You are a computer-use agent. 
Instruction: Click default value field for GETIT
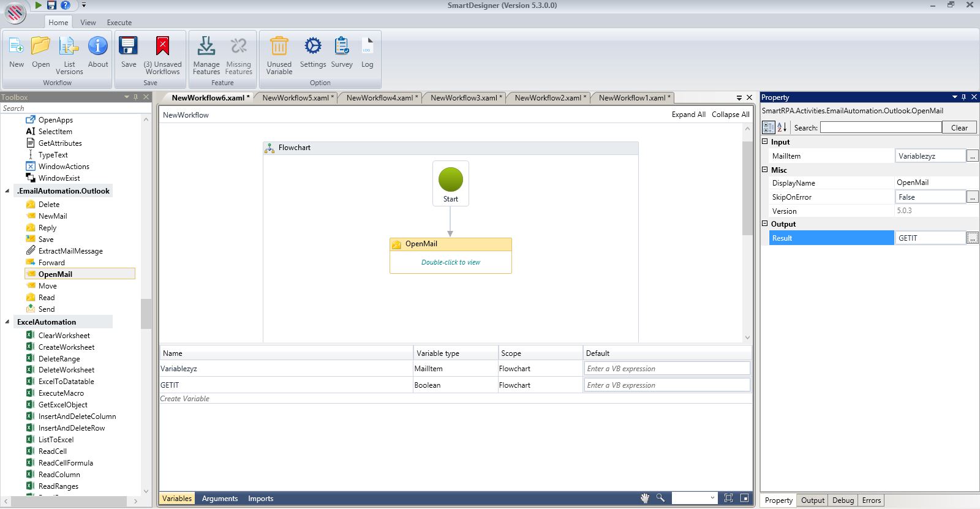667,385
